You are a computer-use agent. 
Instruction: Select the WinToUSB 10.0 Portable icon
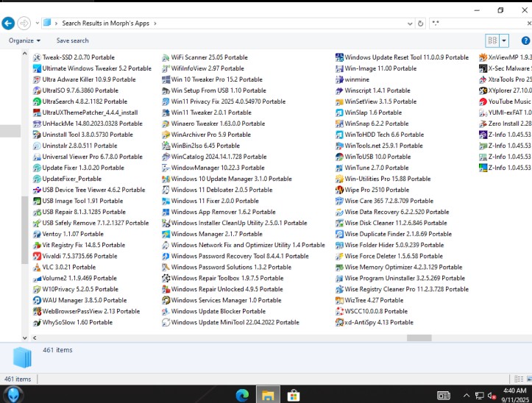pyautogui.click(x=339, y=157)
